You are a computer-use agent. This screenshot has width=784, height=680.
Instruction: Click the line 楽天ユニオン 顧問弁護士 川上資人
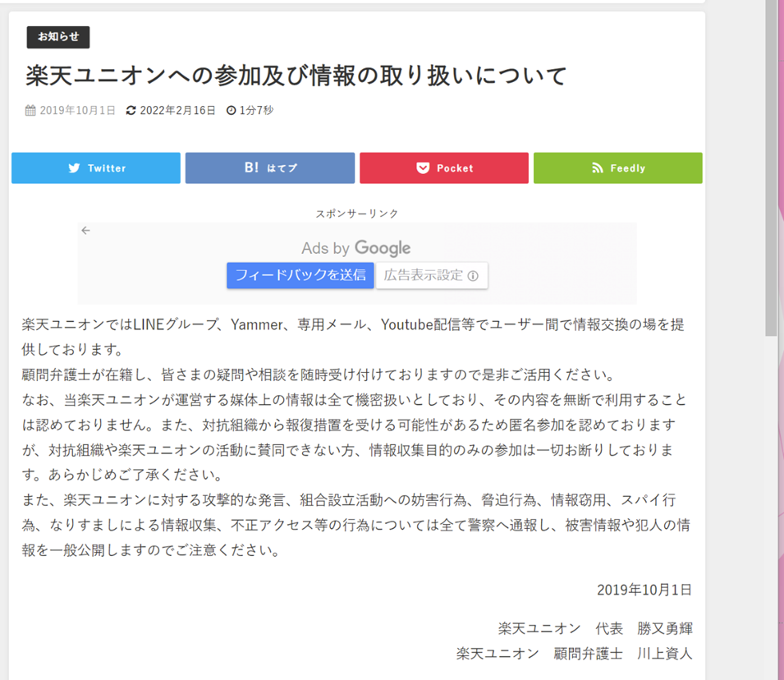tap(574, 654)
